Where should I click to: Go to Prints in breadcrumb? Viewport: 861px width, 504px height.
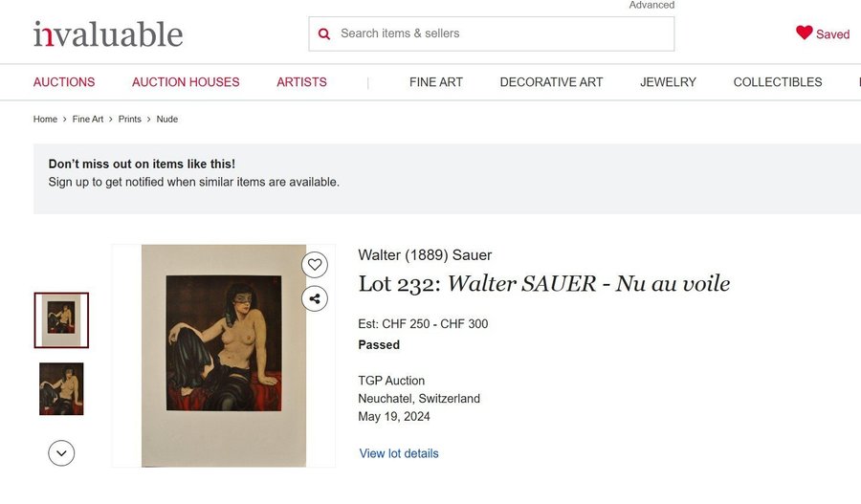[130, 120]
